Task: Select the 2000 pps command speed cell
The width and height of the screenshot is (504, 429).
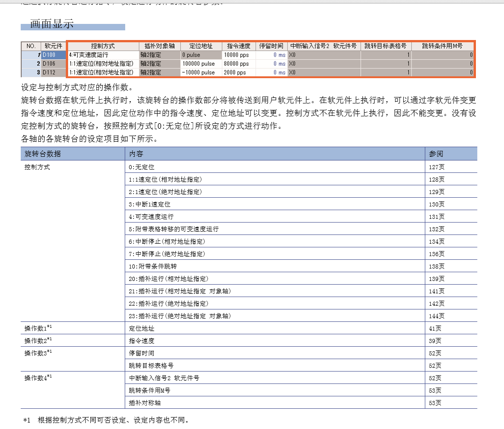Action: coord(238,72)
